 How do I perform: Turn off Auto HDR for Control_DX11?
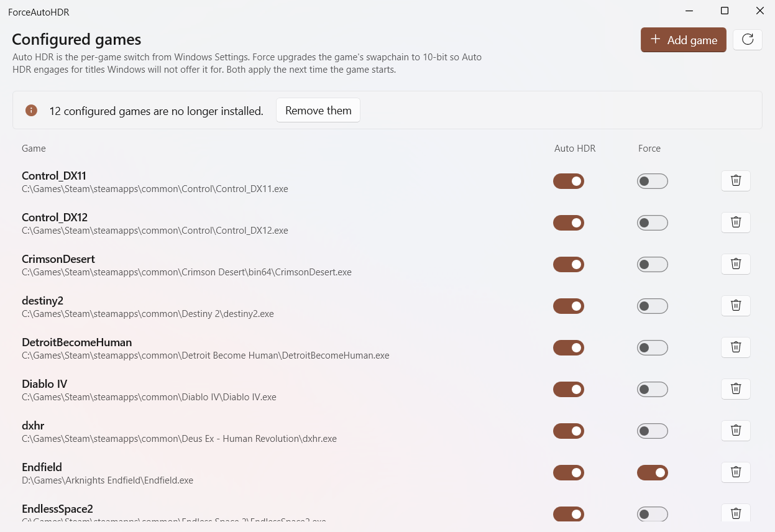pos(569,181)
